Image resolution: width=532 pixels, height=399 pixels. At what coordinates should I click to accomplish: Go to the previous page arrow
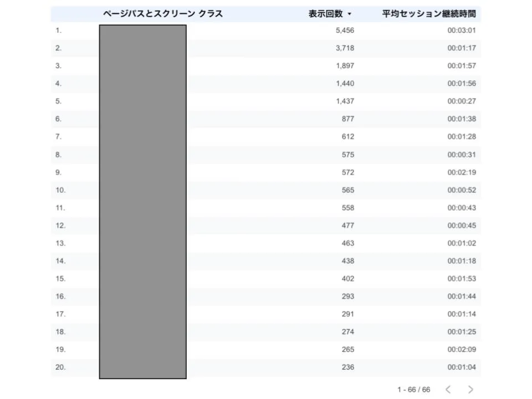tap(448, 389)
